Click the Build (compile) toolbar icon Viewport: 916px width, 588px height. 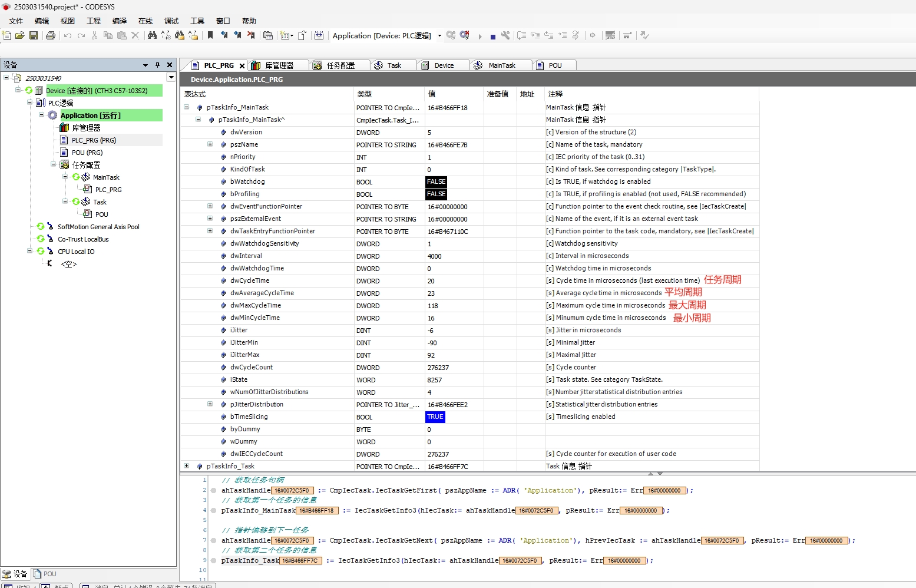tap(319, 35)
